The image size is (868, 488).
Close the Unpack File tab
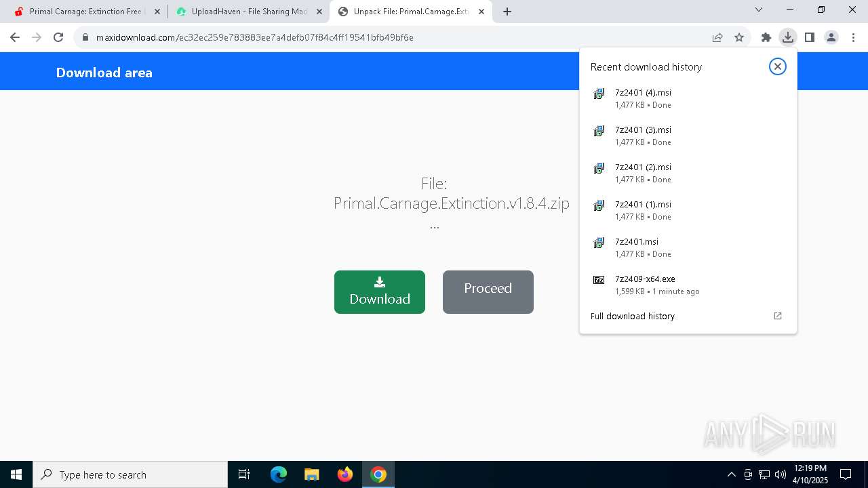click(x=481, y=12)
